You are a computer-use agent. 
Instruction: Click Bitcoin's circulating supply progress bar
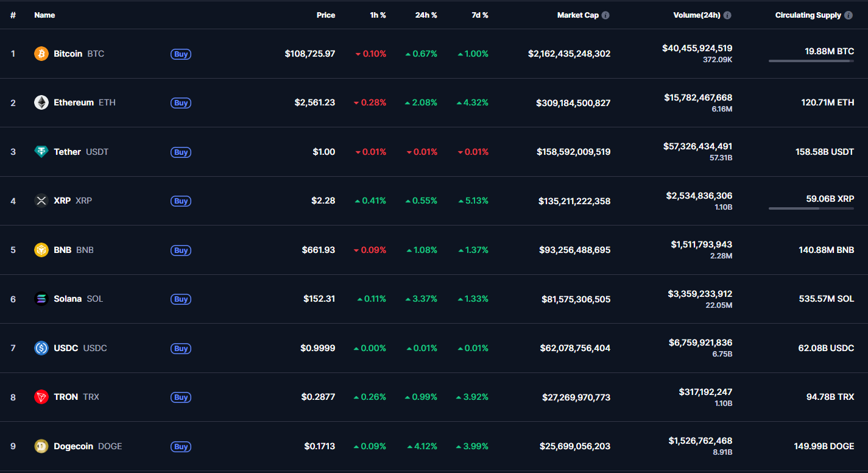click(811, 61)
